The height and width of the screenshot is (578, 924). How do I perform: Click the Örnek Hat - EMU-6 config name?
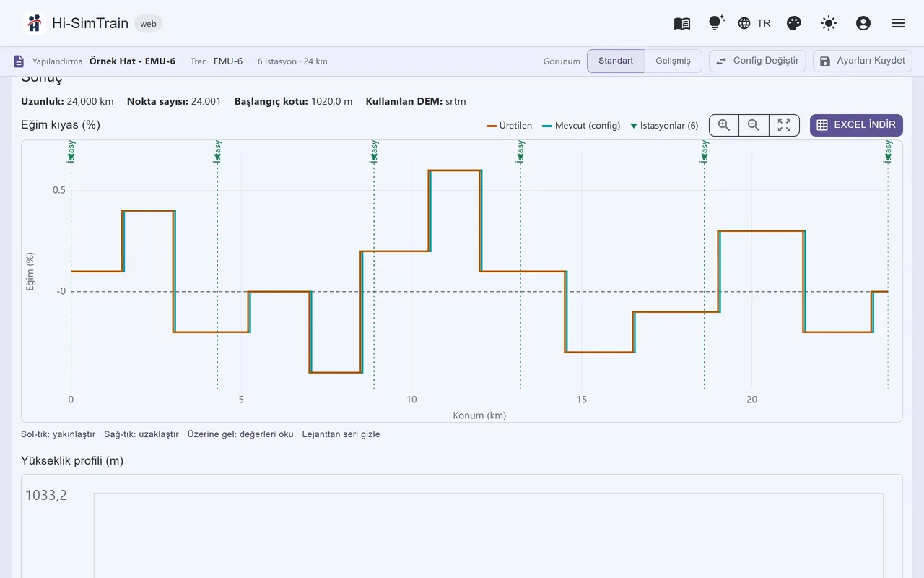(132, 61)
